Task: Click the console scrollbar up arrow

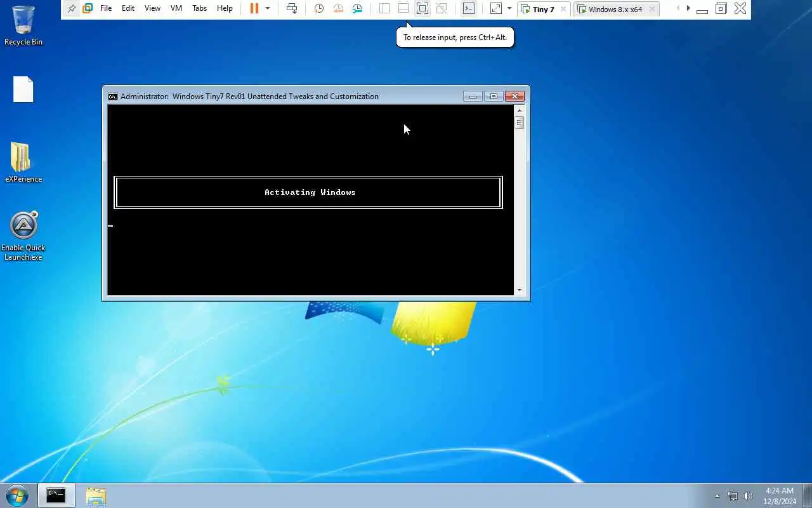Action: pos(520,110)
